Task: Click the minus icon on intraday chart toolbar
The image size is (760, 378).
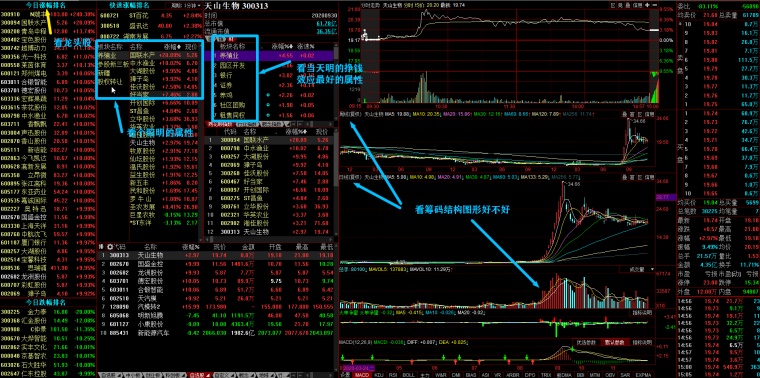Action: (x=655, y=5)
